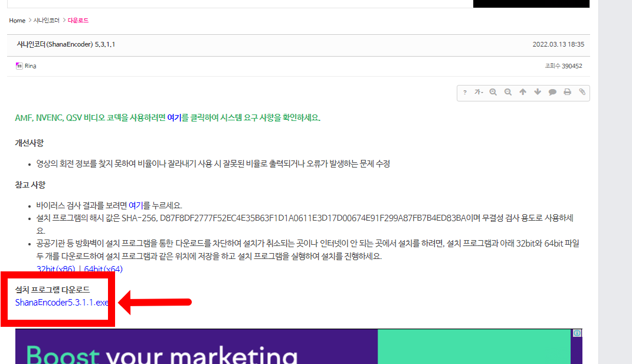Click the 공공기관 등 방화벽 bullet text
This screenshot has height=364, width=632.
pos(307,250)
